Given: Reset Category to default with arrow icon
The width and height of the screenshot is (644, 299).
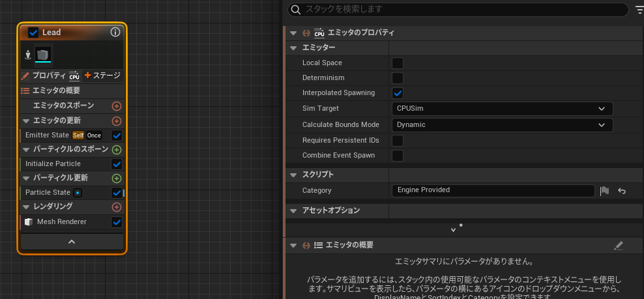Looking at the screenshot, I should point(622,191).
